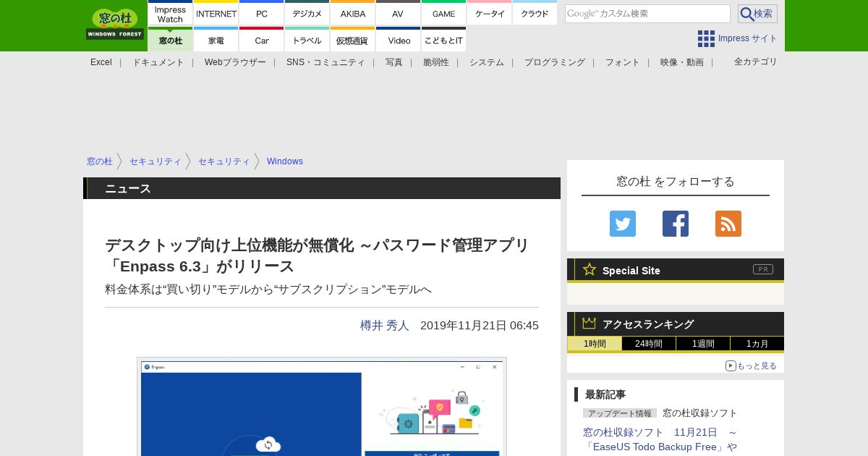This screenshot has height=456, width=868.
Task: Open the Facebook follow icon
Action: tap(676, 224)
